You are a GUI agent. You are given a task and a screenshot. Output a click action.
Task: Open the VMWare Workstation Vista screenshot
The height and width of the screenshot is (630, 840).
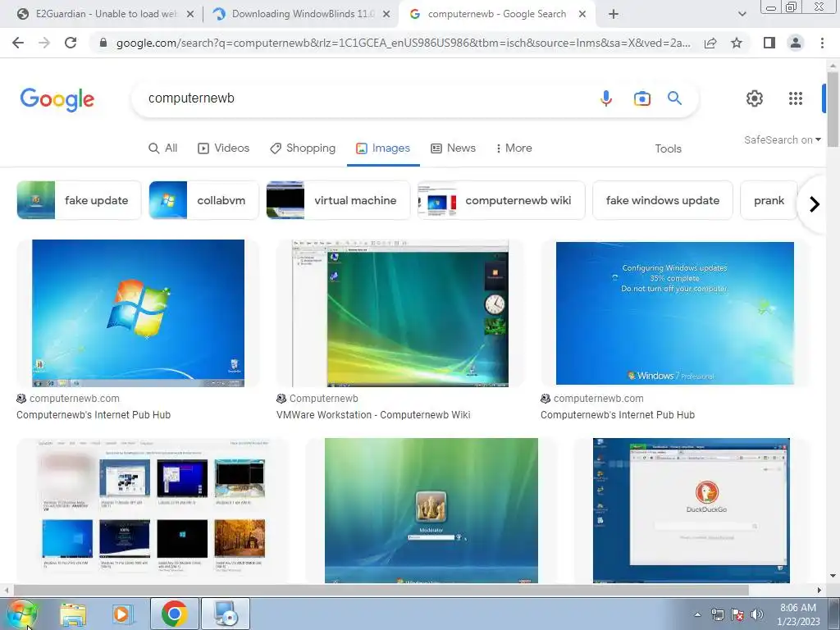pos(400,313)
